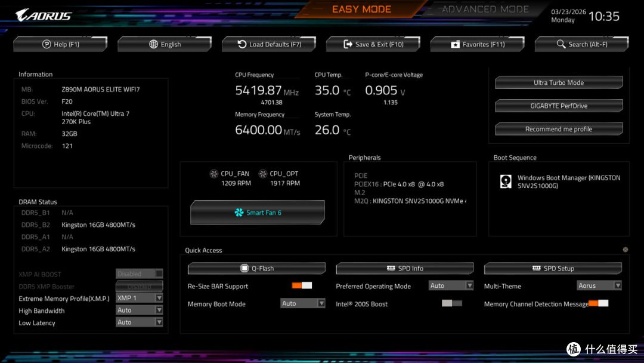Switch to the Easy Mode tab
This screenshot has height=363, width=644.
click(x=361, y=9)
